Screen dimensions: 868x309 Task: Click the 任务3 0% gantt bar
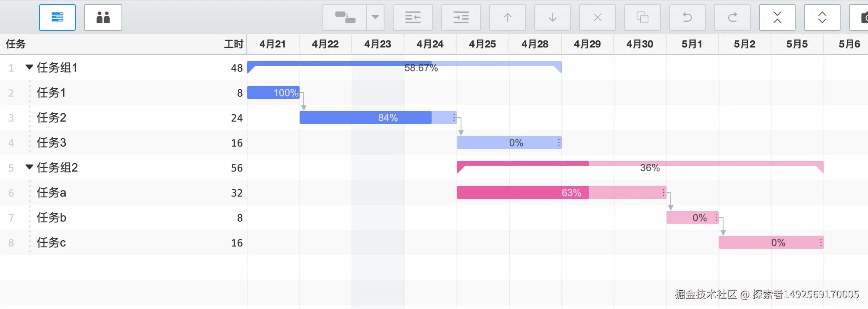[508, 142]
